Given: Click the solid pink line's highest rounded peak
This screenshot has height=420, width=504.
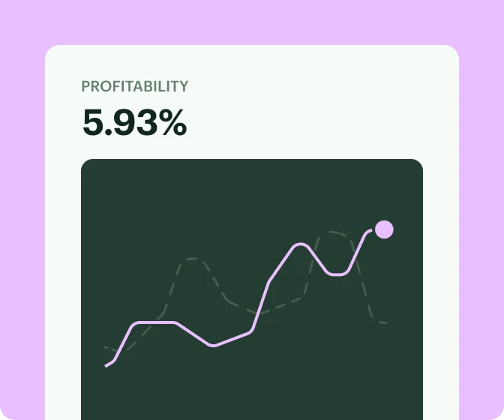Looking at the screenshot, I should (301, 244).
